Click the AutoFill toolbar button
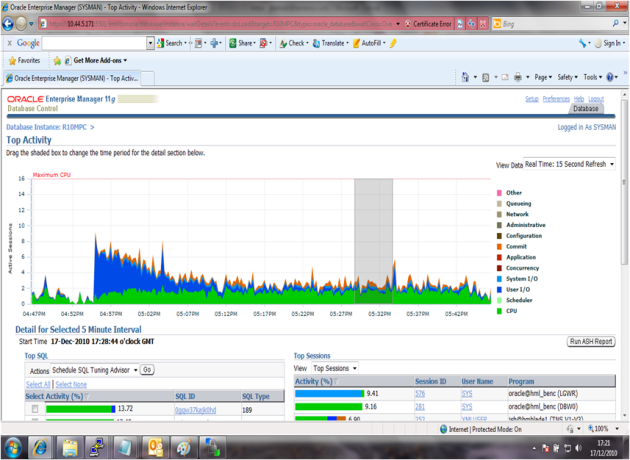The width and height of the screenshot is (630, 460). 372,43
